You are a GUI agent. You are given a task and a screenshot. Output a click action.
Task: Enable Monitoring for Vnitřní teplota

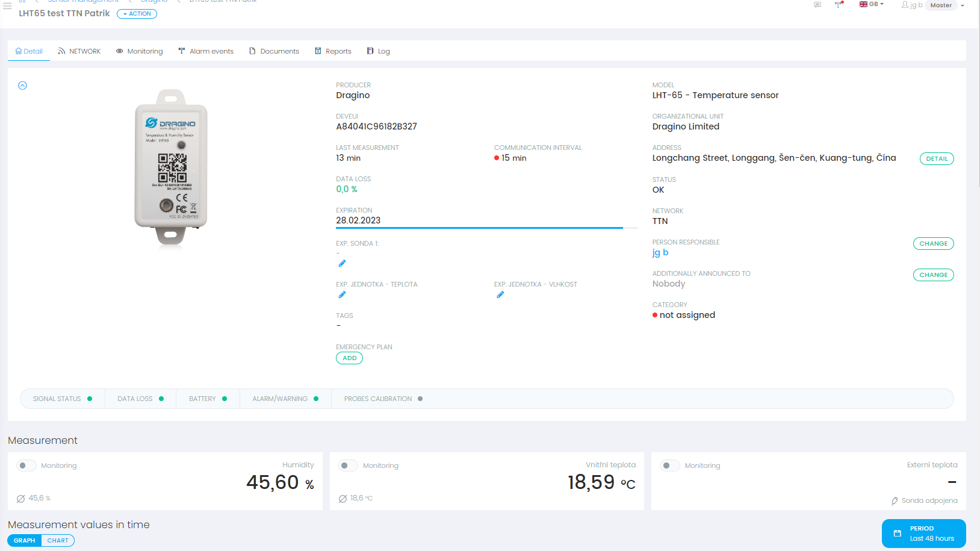click(348, 465)
